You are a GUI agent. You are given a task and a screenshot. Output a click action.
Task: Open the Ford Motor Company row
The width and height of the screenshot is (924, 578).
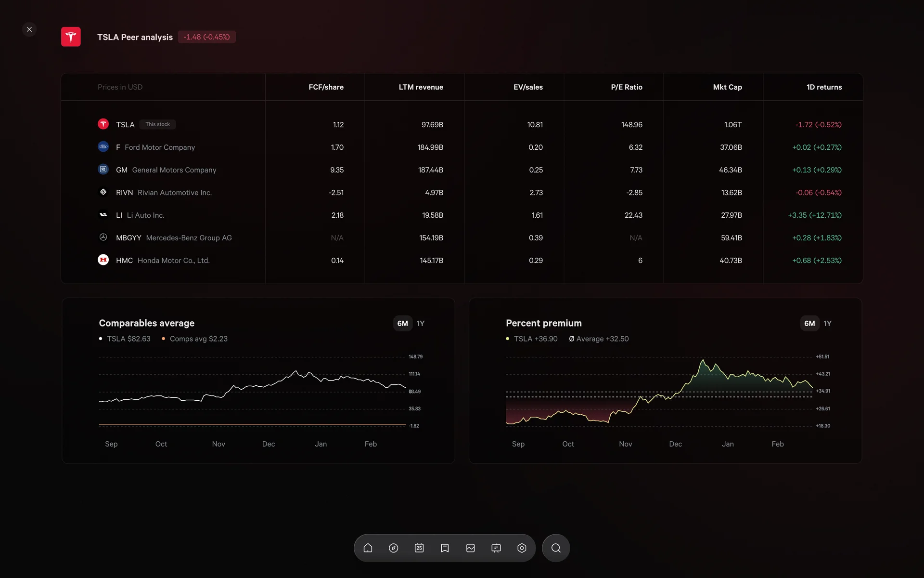coord(159,147)
